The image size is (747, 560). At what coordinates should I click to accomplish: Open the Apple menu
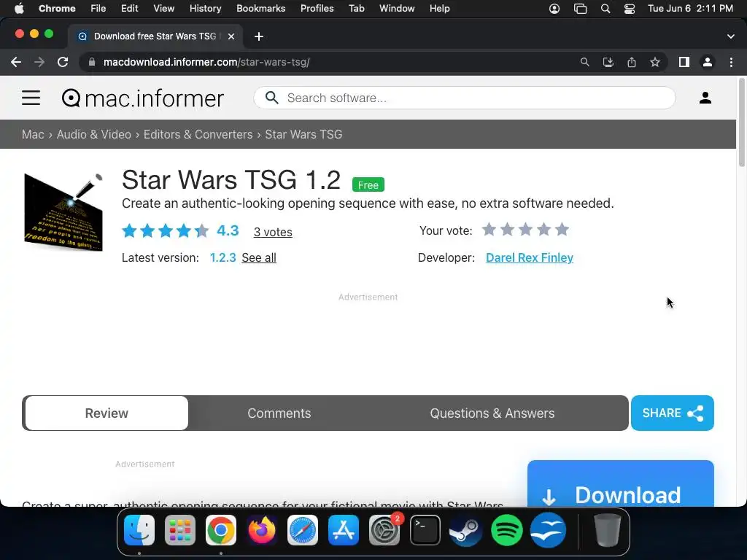pyautogui.click(x=19, y=9)
